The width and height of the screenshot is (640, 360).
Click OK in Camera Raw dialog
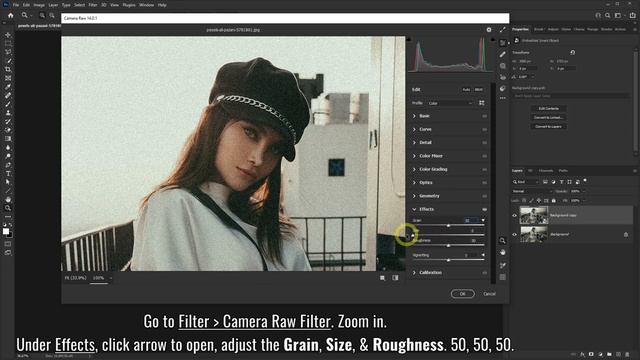click(462, 294)
